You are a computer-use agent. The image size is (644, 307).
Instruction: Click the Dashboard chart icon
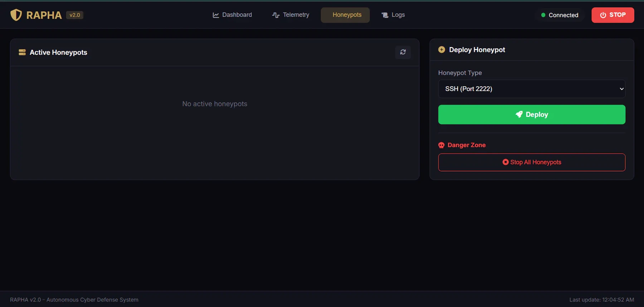coord(216,15)
